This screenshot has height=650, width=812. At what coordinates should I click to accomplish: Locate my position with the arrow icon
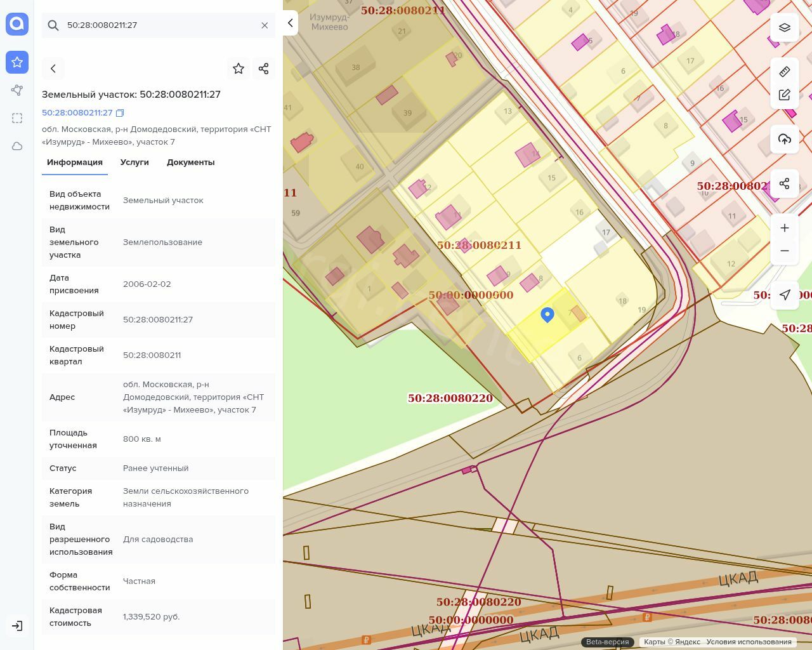pos(785,295)
